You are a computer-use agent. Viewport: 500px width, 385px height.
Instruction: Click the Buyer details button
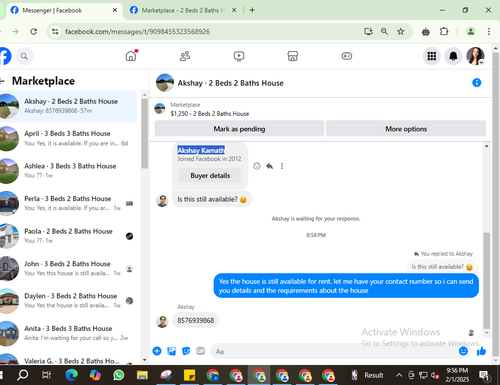pyautogui.click(x=210, y=175)
